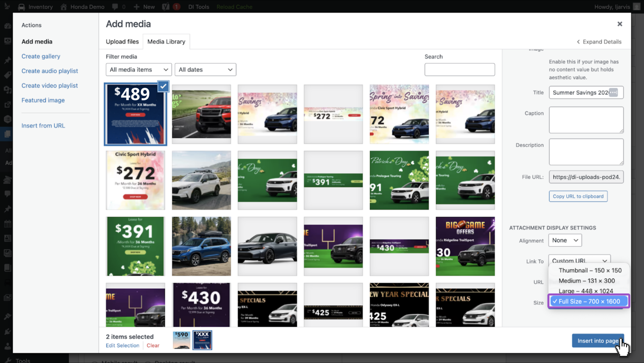
Task: Uncheck the selected $489 image checkmark
Action: tap(163, 86)
